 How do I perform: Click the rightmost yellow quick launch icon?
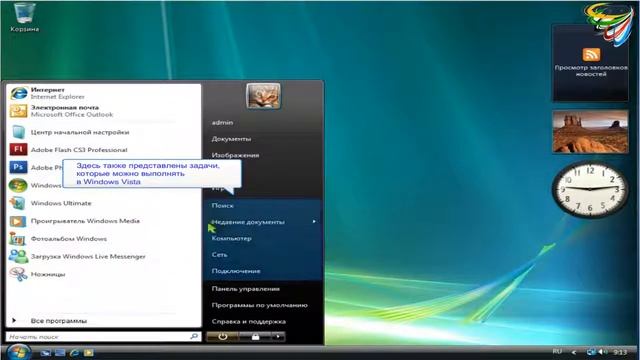89,353
